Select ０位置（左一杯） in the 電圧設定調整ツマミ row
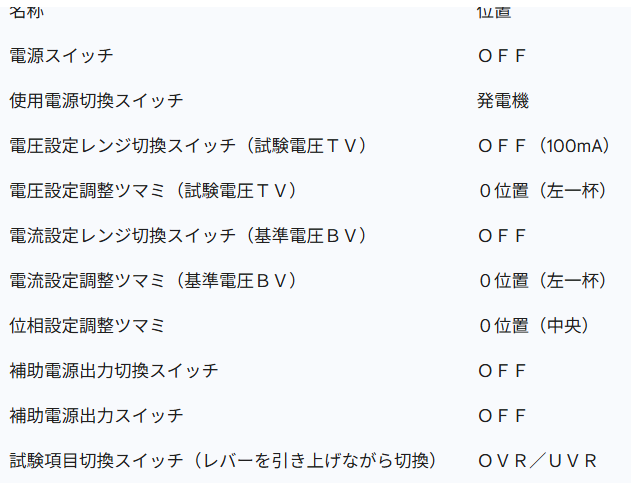This screenshot has width=631, height=483. 543,190
